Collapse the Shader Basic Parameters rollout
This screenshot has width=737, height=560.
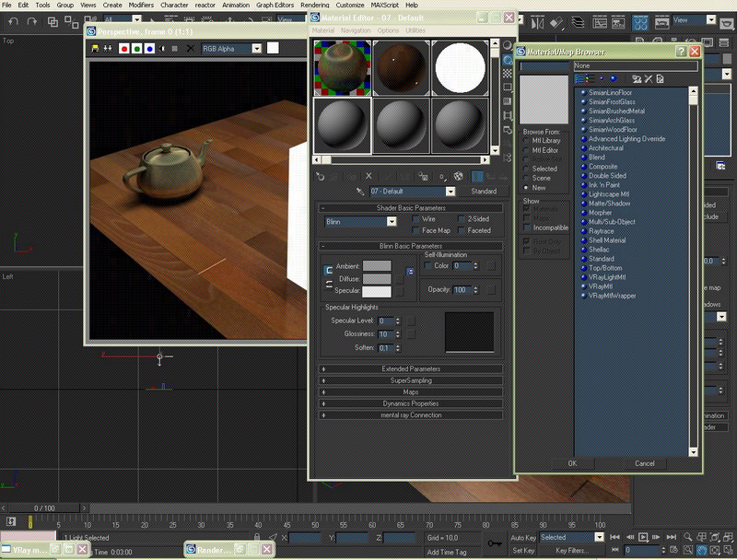pos(411,207)
